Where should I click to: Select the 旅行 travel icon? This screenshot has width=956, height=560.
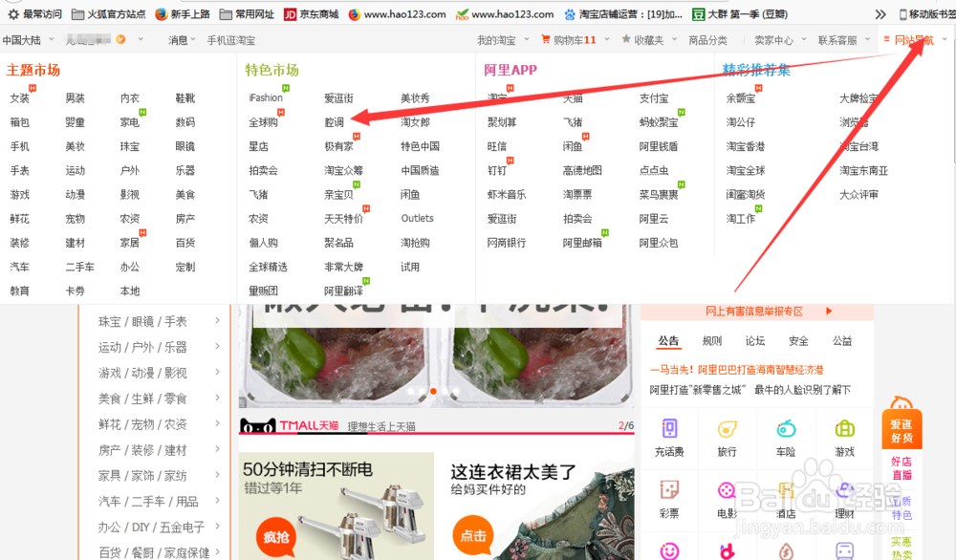pyautogui.click(x=728, y=439)
